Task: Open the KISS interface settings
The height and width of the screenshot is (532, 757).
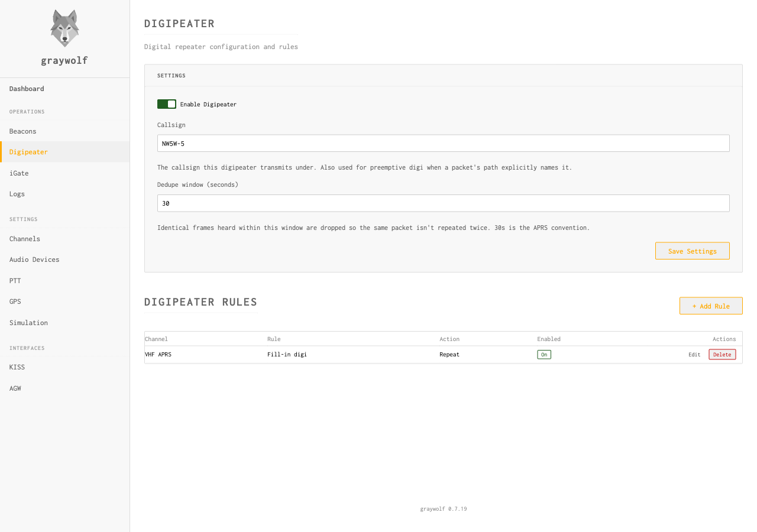Action: pyautogui.click(x=17, y=367)
